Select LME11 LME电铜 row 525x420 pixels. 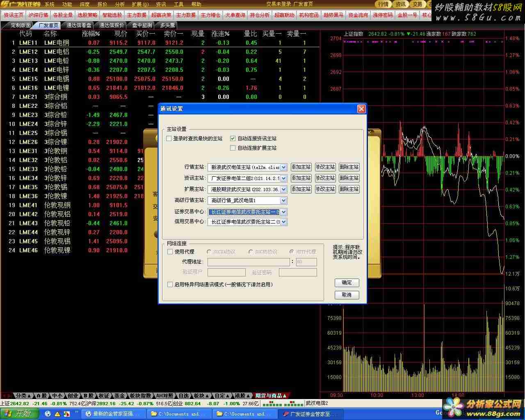pyautogui.click(x=160, y=43)
